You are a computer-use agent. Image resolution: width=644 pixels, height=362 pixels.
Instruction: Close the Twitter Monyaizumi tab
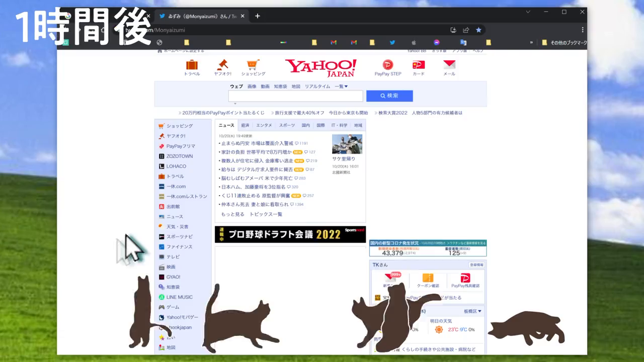(x=243, y=16)
